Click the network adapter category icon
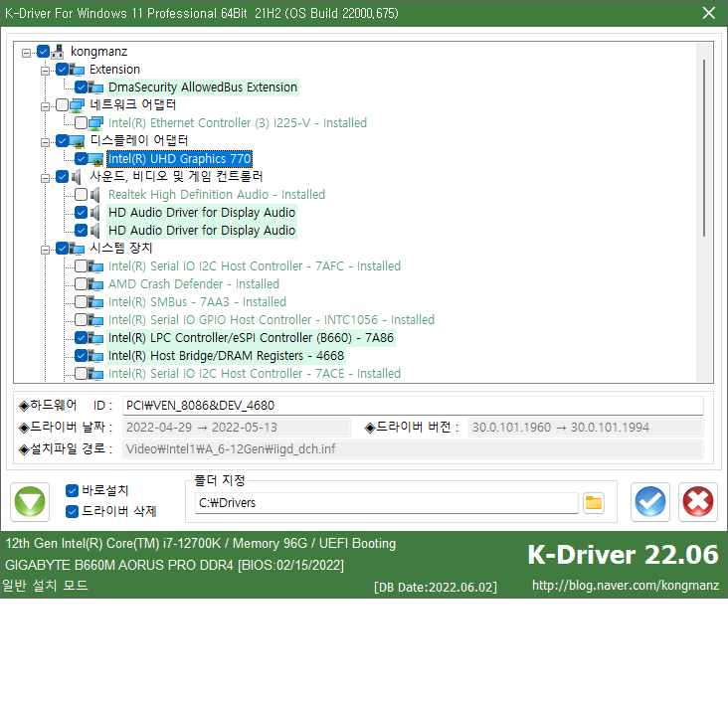This screenshot has height=702, width=728. pyautogui.click(x=77, y=105)
